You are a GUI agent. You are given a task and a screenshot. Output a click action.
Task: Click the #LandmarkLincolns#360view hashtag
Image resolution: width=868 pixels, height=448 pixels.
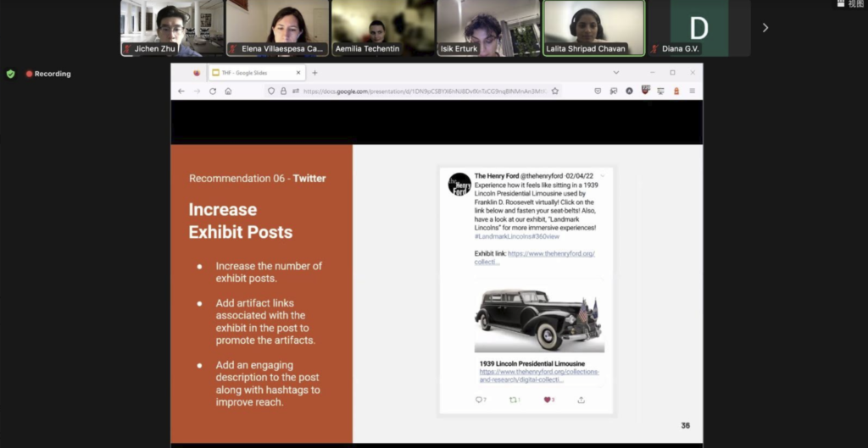pos(517,237)
